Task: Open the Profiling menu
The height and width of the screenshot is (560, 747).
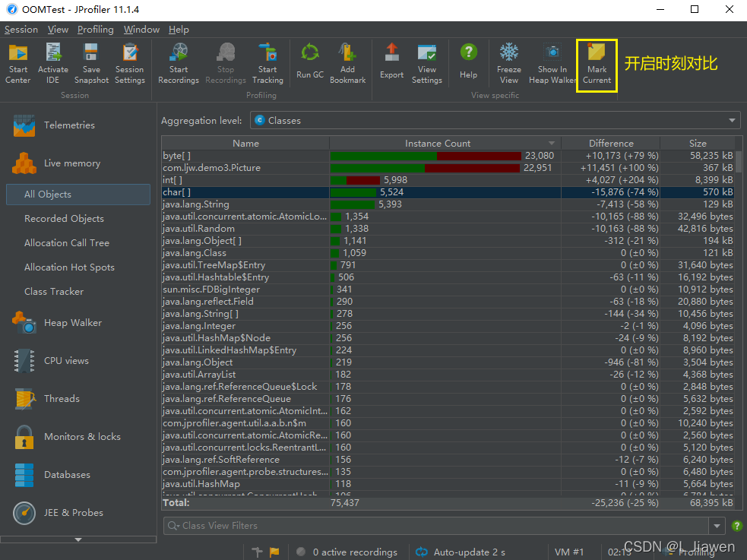Action: click(x=95, y=30)
